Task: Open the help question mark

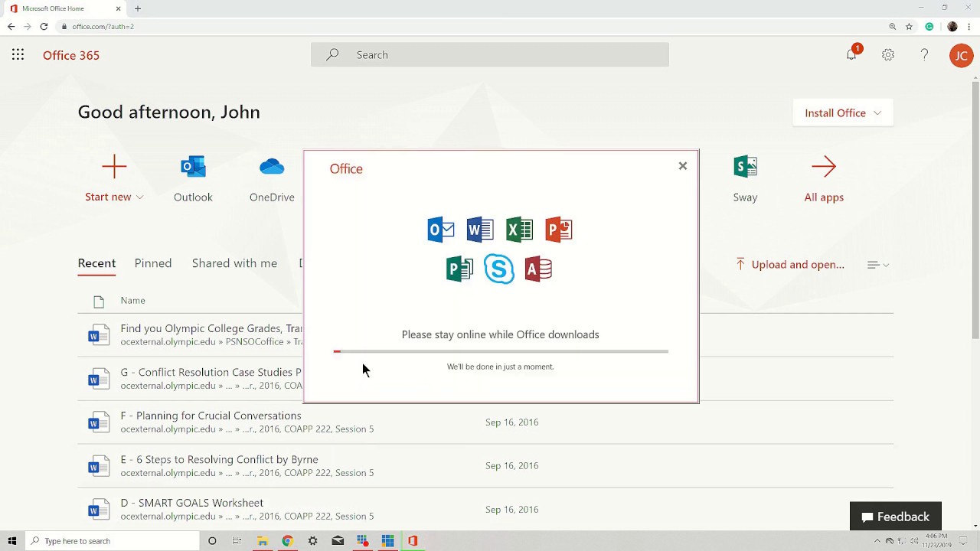Action: (x=925, y=54)
